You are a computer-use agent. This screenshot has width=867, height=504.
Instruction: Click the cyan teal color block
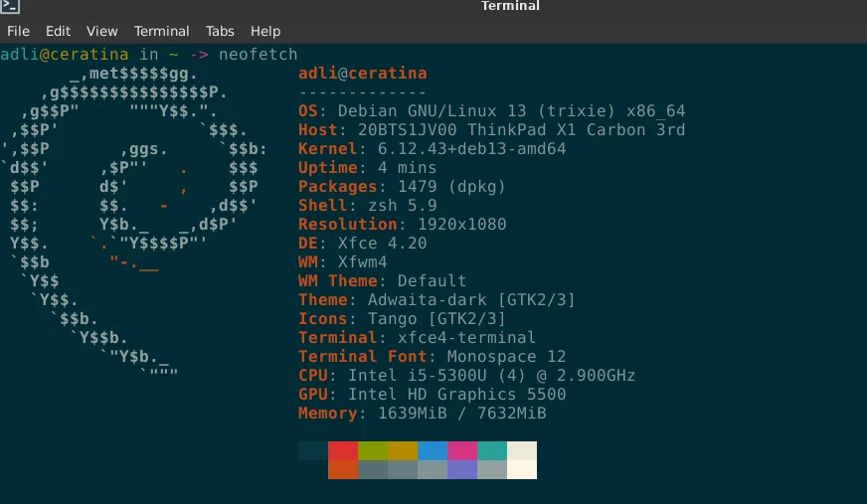coord(492,451)
